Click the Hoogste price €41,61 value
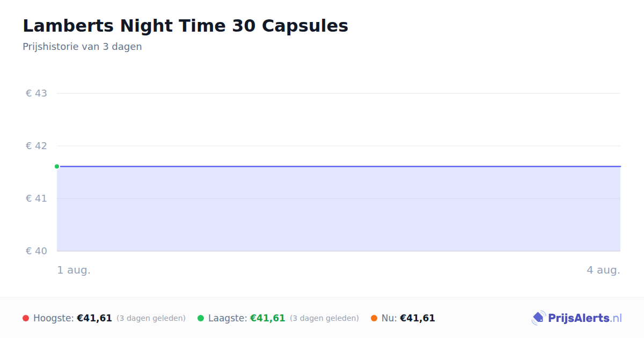This screenshot has height=338, width=644. point(94,318)
